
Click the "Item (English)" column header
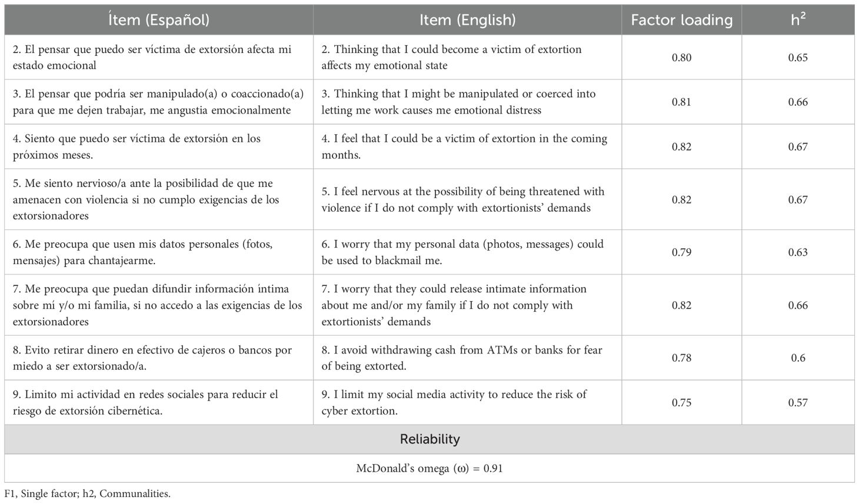(467, 20)
